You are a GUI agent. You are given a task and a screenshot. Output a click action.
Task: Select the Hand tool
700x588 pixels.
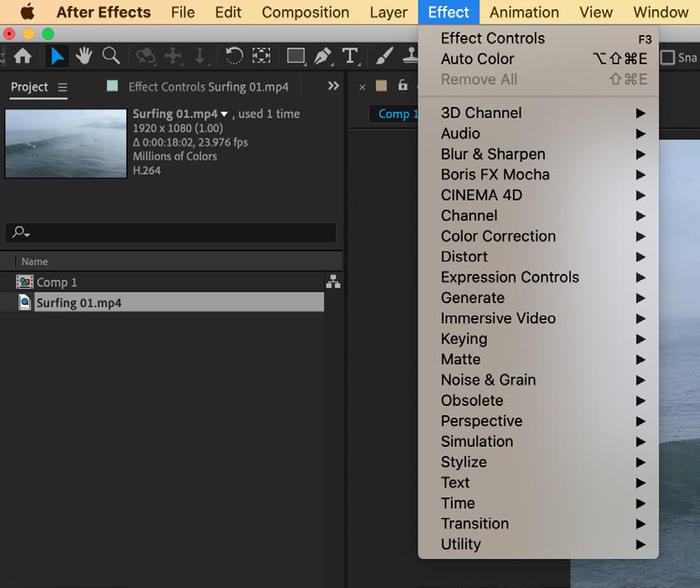84,56
